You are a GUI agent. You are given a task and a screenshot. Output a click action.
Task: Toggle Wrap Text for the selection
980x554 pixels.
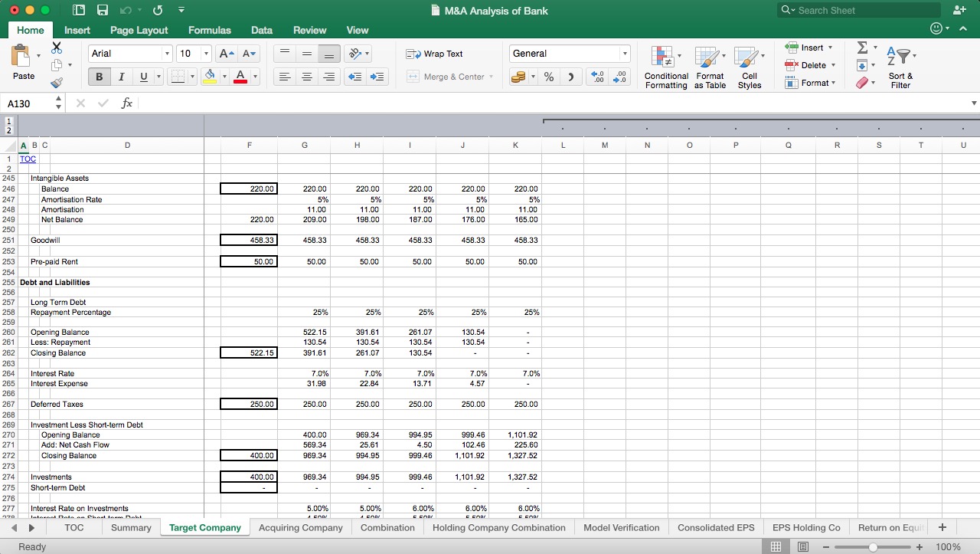(x=434, y=54)
